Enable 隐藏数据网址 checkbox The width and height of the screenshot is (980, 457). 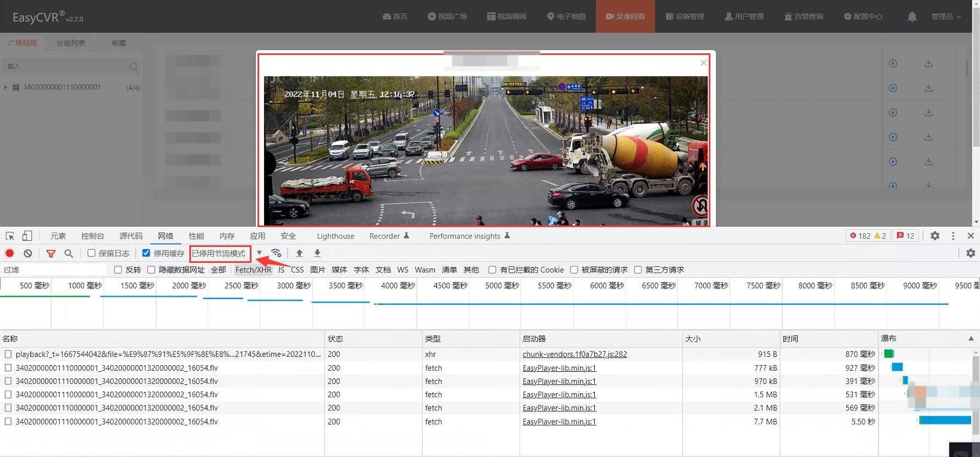click(151, 269)
